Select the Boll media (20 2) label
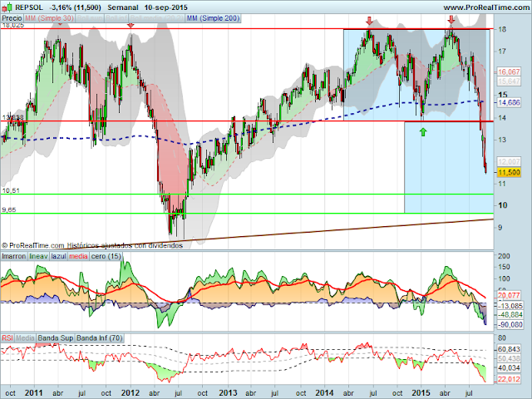This screenshot has width=532, height=399. pos(157,18)
